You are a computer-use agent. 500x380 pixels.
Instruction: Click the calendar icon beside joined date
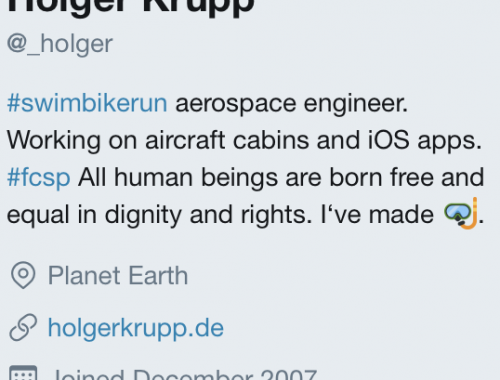pos(23,373)
